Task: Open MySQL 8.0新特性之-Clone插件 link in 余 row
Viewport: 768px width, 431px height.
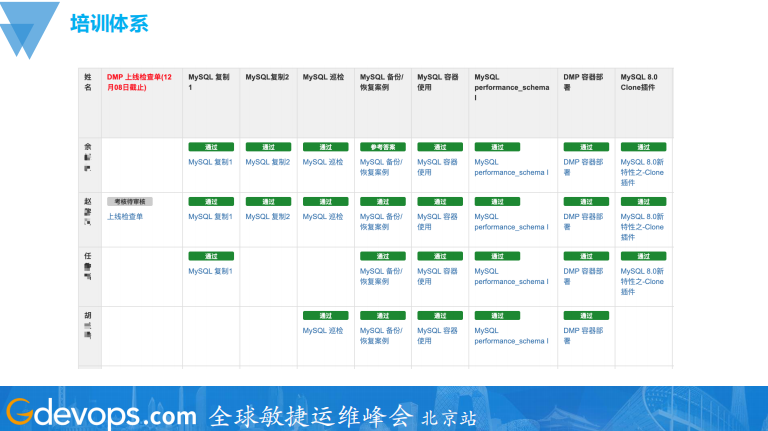Action: coord(642,172)
